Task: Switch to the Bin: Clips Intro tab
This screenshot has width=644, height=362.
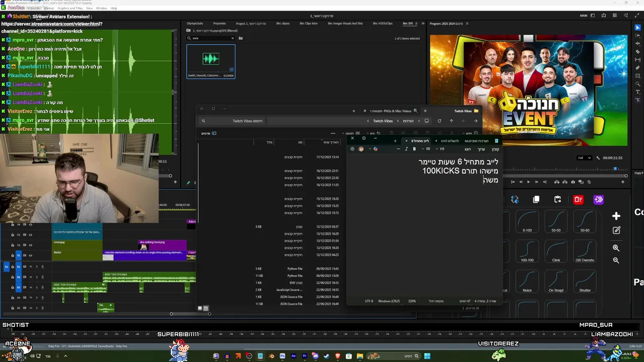Action: pyautogui.click(x=308, y=24)
